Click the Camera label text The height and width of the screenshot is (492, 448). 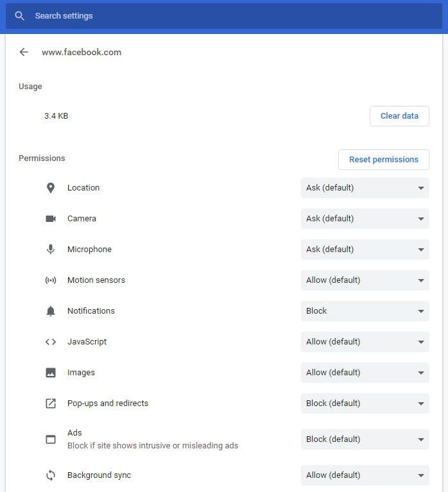coord(82,218)
